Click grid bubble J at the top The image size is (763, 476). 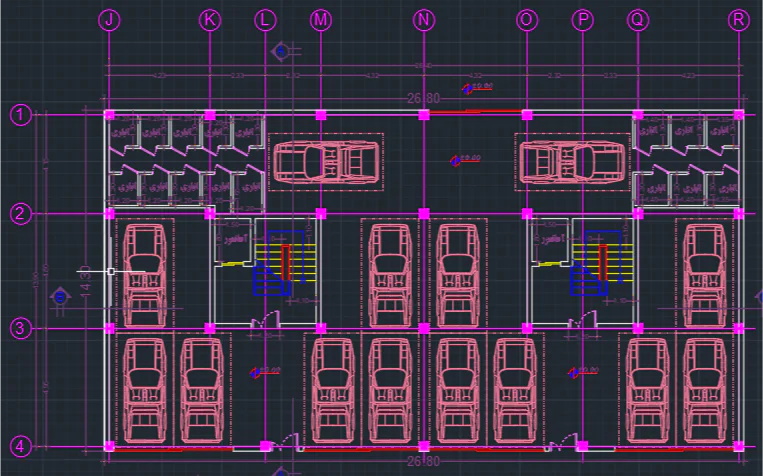pyautogui.click(x=110, y=20)
